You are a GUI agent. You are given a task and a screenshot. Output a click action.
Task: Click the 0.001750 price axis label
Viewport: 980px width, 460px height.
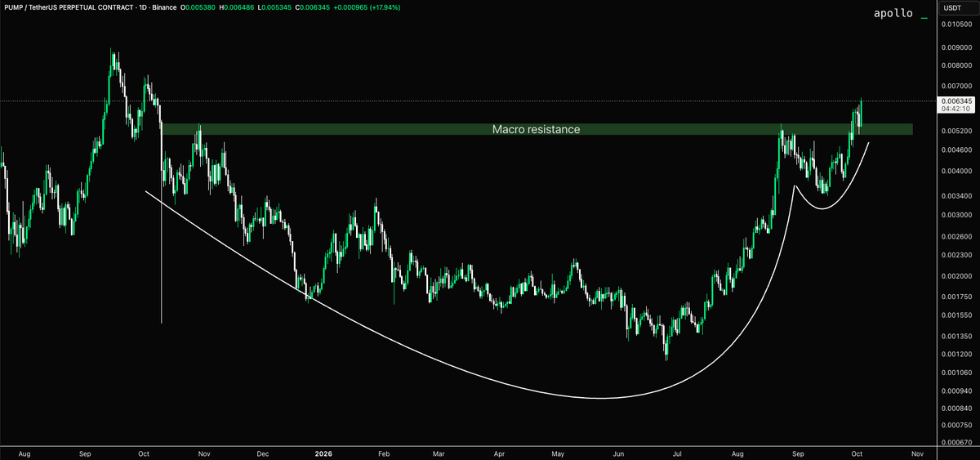coord(955,297)
